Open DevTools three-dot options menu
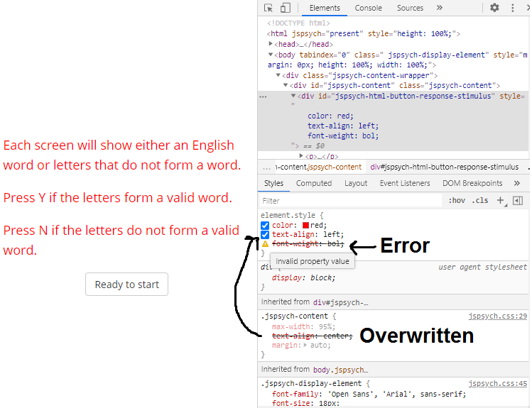Image resolution: width=532 pixels, height=408 pixels. (514, 8)
